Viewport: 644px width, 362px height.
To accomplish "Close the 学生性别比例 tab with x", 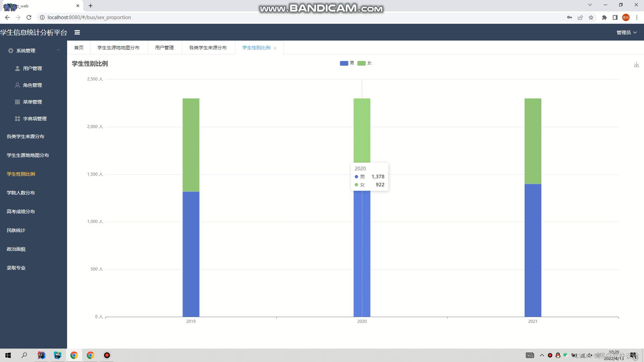I will tap(275, 48).
